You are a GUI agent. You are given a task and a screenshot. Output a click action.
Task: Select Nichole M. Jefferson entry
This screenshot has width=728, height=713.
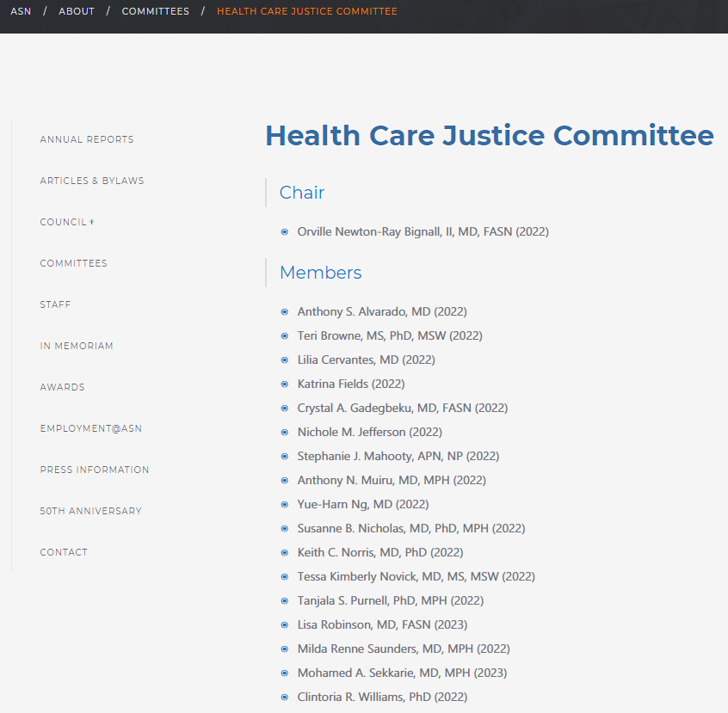[x=369, y=432]
